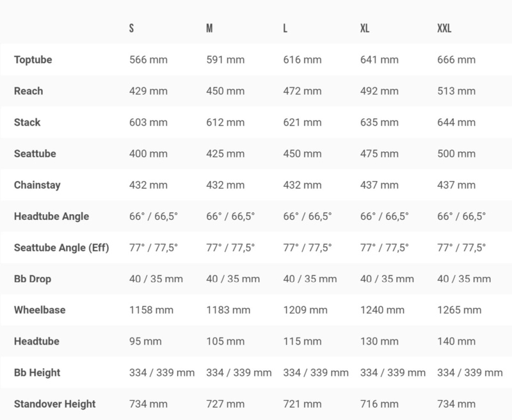Click the 566 mm Toptube value

pyautogui.click(x=148, y=60)
